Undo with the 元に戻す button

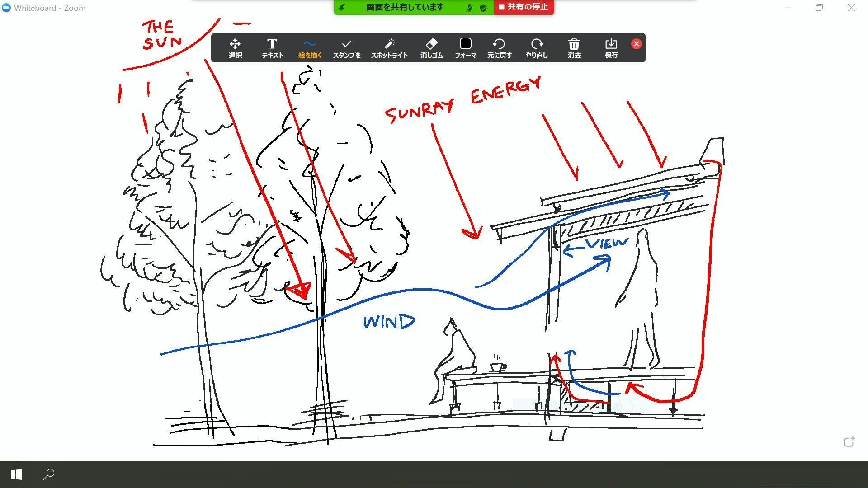tap(499, 48)
